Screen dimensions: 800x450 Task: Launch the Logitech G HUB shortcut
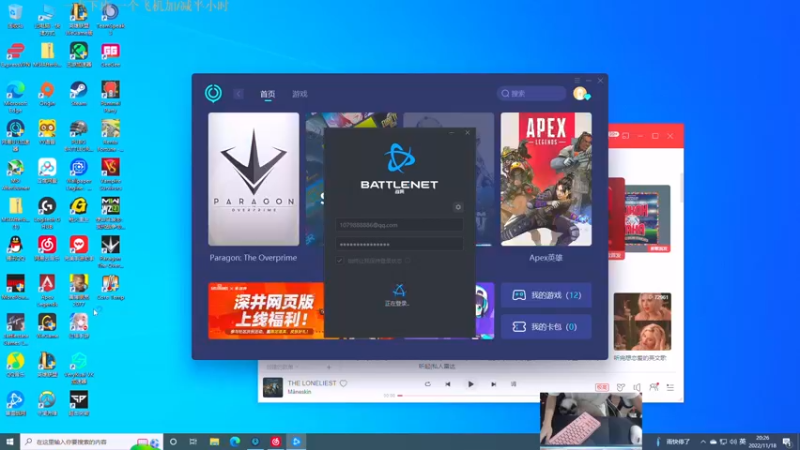point(47,213)
